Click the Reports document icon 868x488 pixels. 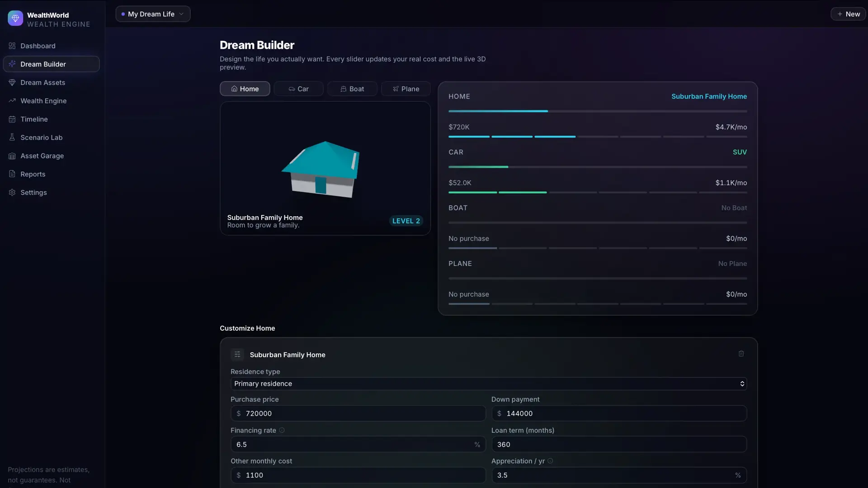tap(12, 174)
